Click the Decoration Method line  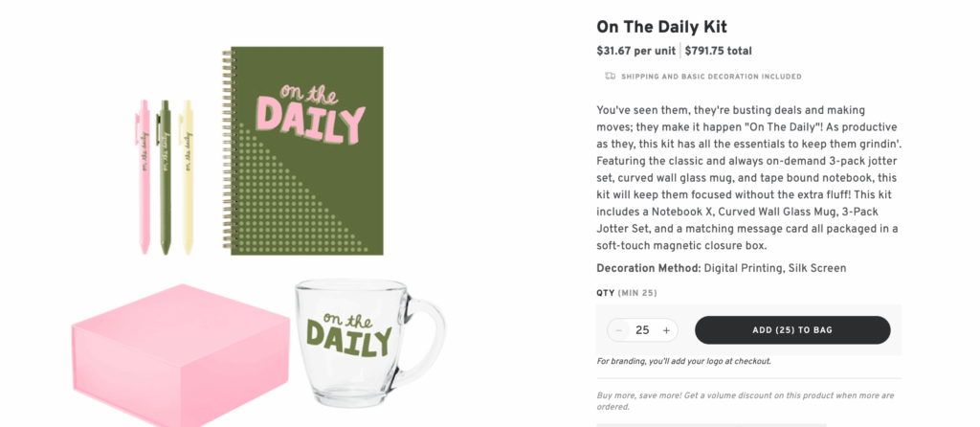click(722, 268)
